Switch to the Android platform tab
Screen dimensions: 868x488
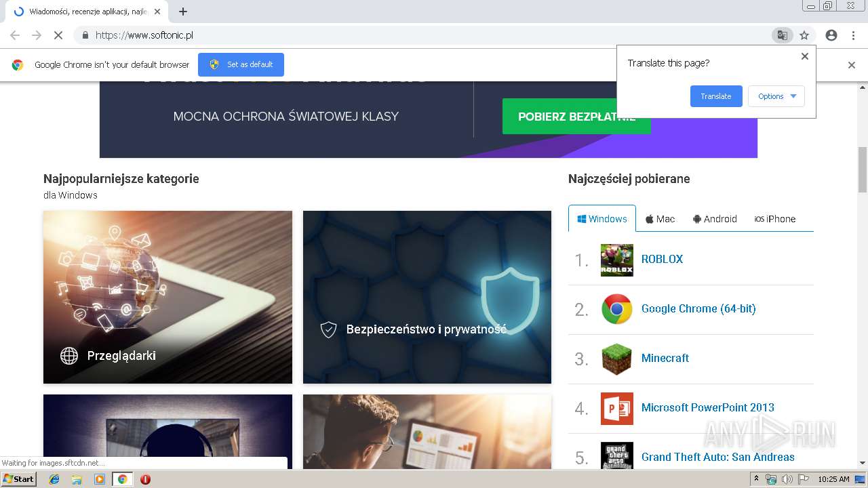pyautogui.click(x=715, y=219)
